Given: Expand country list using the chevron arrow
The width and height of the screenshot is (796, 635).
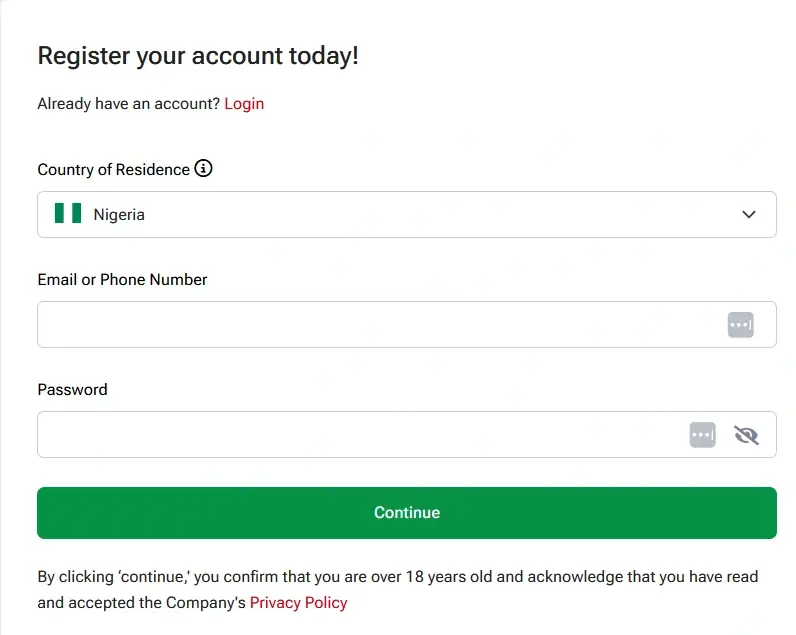Looking at the screenshot, I should [x=749, y=214].
